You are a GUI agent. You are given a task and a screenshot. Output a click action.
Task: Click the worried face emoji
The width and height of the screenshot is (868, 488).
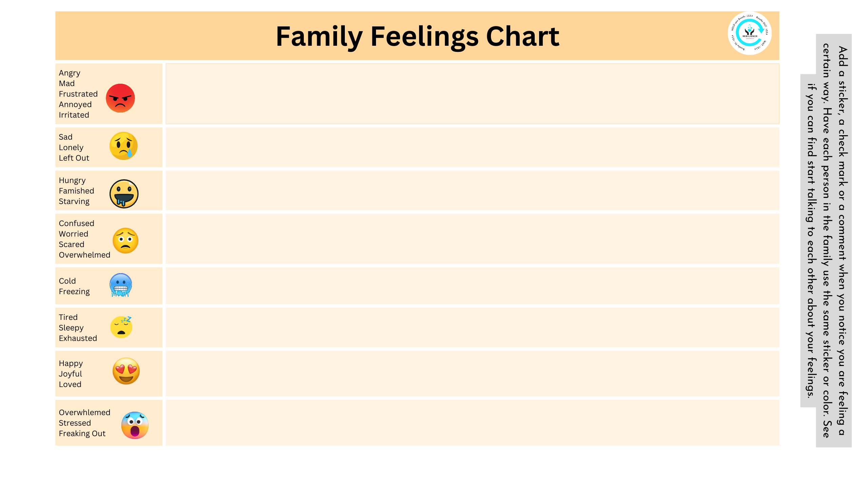(x=125, y=240)
